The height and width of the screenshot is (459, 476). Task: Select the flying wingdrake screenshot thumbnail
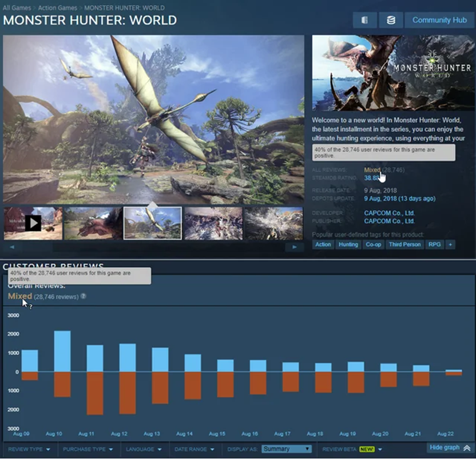(153, 223)
